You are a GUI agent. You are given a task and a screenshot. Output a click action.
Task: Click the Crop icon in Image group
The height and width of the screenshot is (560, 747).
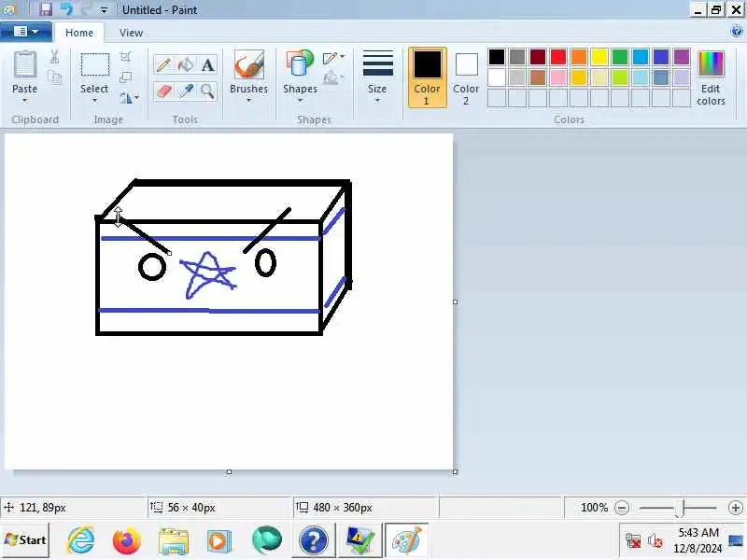[x=125, y=57]
